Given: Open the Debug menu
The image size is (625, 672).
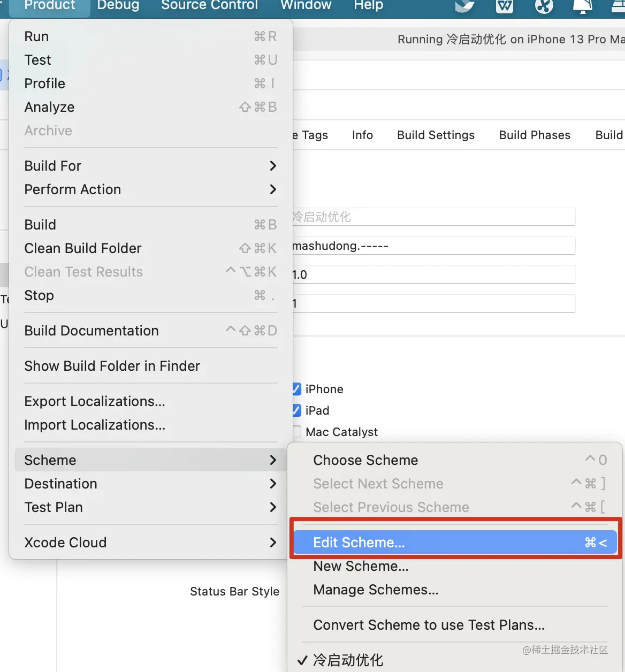Looking at the screenshot, I should pos(118,6).
